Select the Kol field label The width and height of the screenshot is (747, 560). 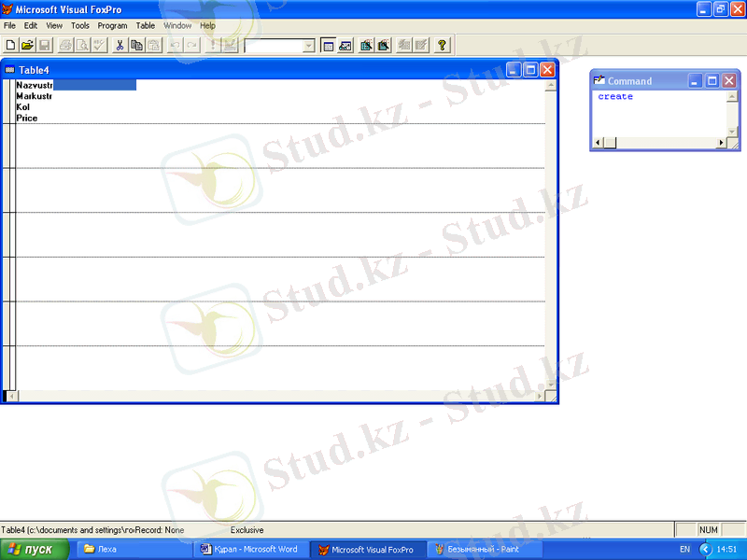pos(22,107)
